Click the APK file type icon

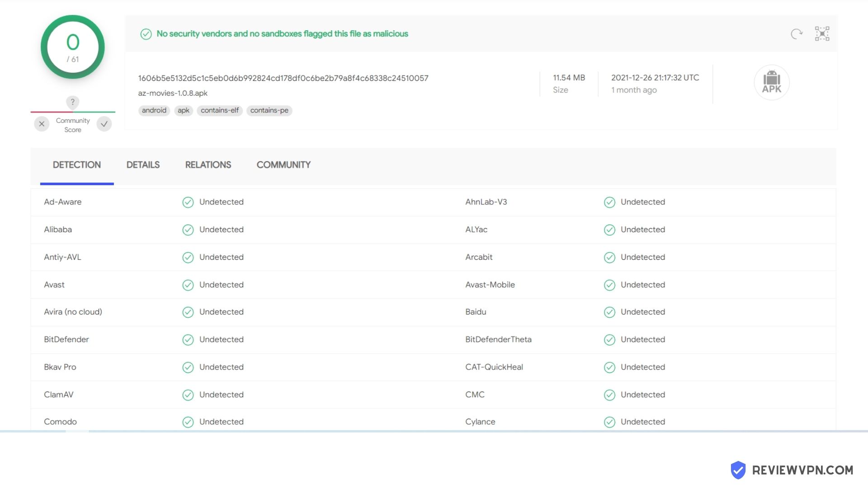point(772,82)
